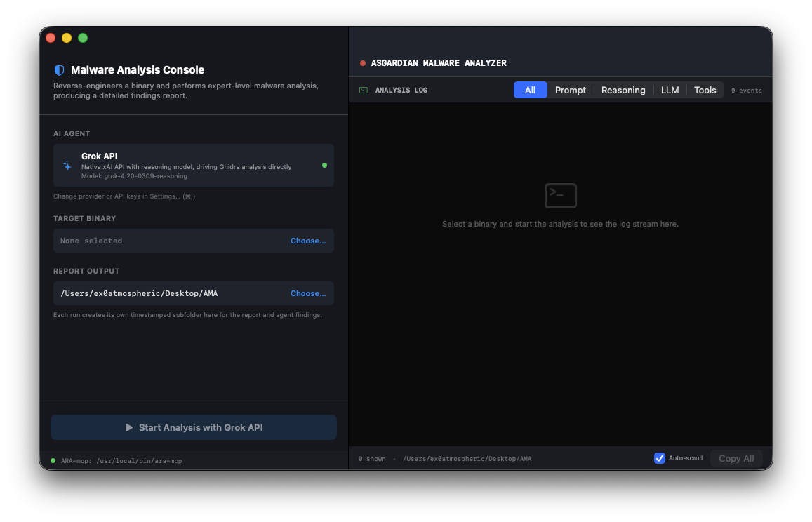This screenshot has width=812, height=522.
Task: Click the ASGARDIAN MALWARE ANALYZER title
Action: click(439, 63)
